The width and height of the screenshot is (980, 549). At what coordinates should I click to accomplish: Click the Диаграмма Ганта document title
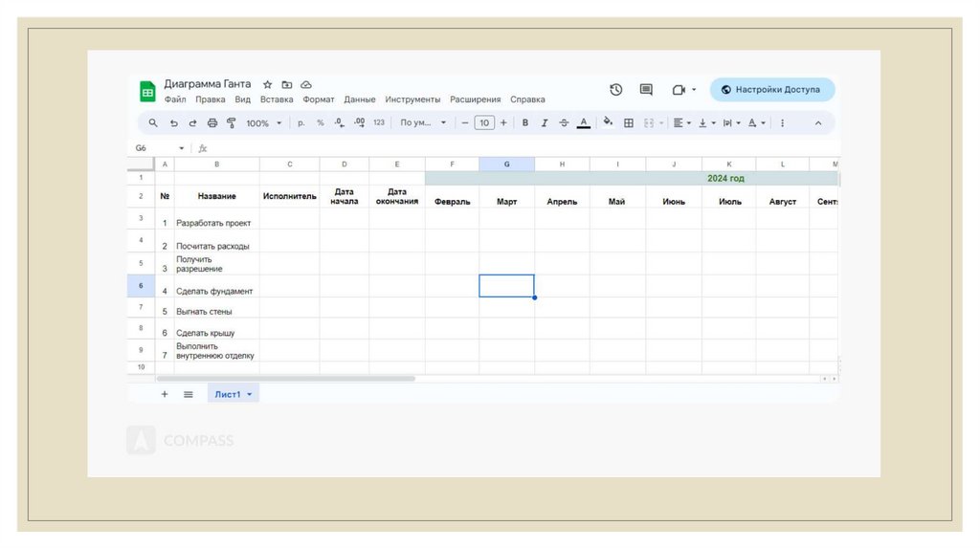pyautogui.click(x=208, y=84)
